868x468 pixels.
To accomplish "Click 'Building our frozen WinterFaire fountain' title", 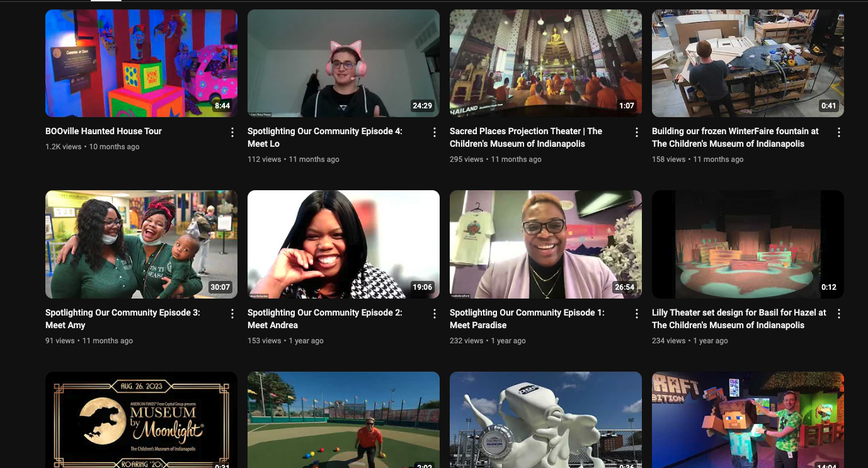I will point(735,137).
